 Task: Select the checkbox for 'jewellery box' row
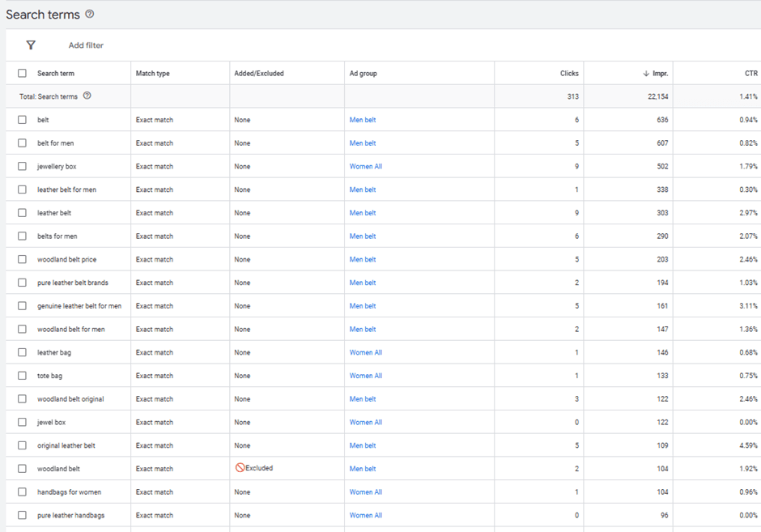click(x=22, y=167)
